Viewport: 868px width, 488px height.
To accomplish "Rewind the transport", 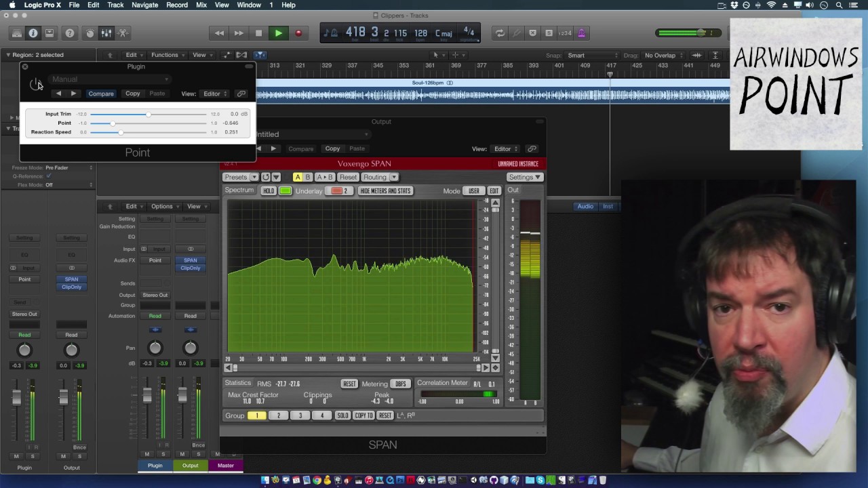I will click(219, 33).
